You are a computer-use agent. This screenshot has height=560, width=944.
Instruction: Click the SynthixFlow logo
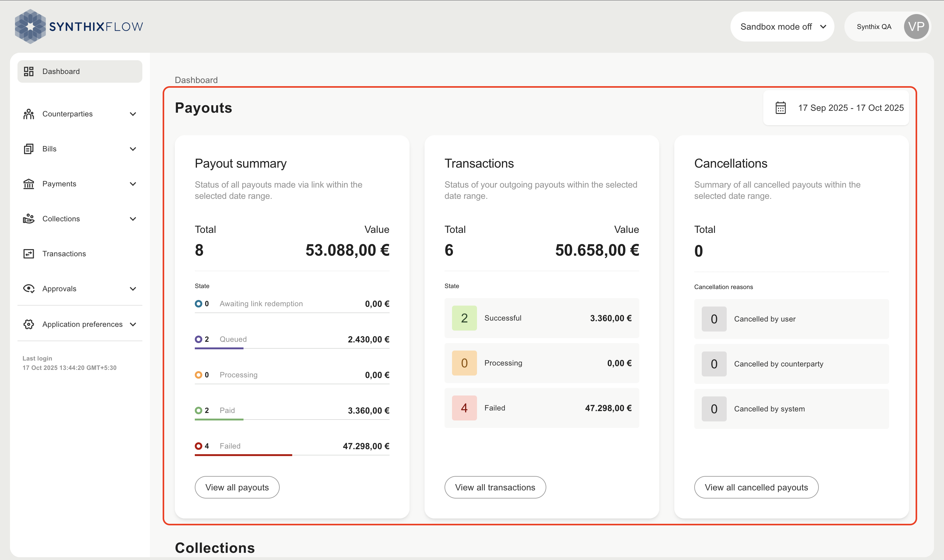pos(79,27)
